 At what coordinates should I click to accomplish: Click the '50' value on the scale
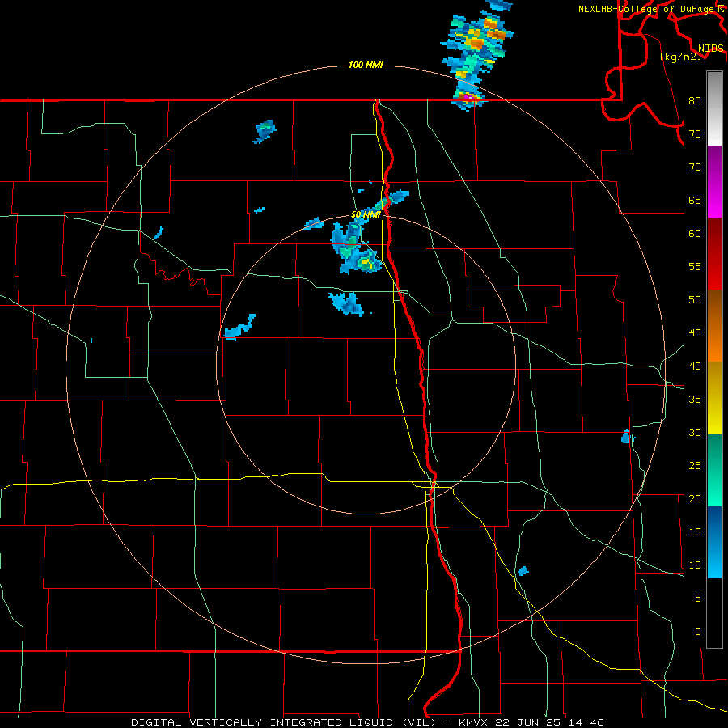coord(695,300)
